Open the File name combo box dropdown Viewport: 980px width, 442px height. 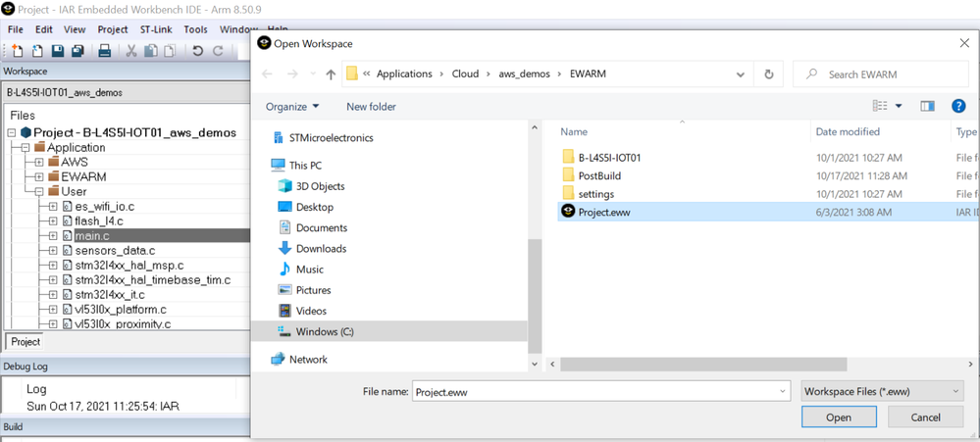[x=783, y=392]
